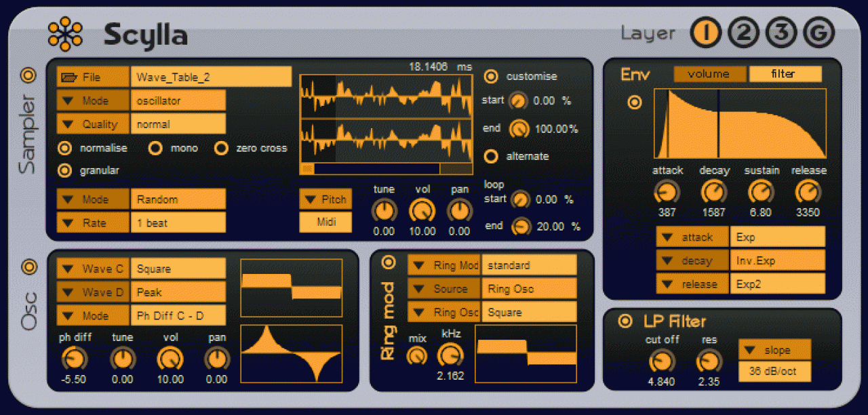This screenshot has width=868, height=415.
Task: Enable the mono option
Action: pos(155,148)
